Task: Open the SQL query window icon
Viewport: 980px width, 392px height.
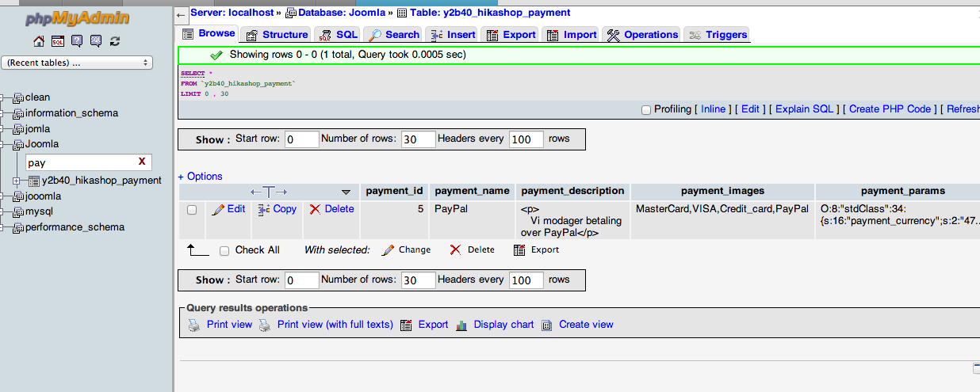Action: 58,41
